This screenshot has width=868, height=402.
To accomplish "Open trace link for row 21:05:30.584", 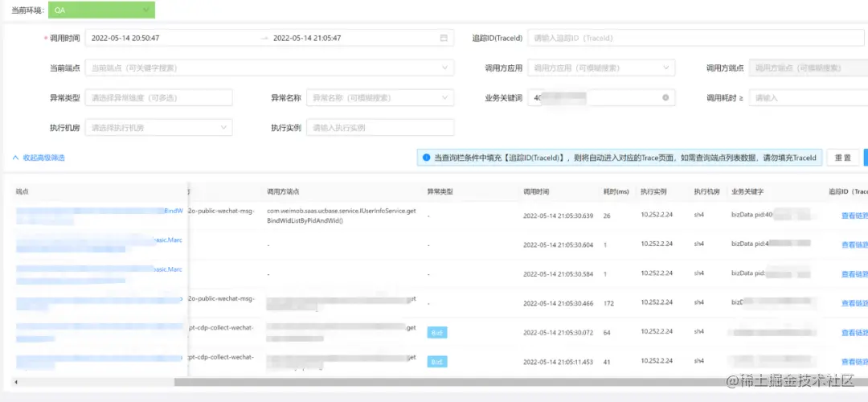I will click(x=854, y=273).
